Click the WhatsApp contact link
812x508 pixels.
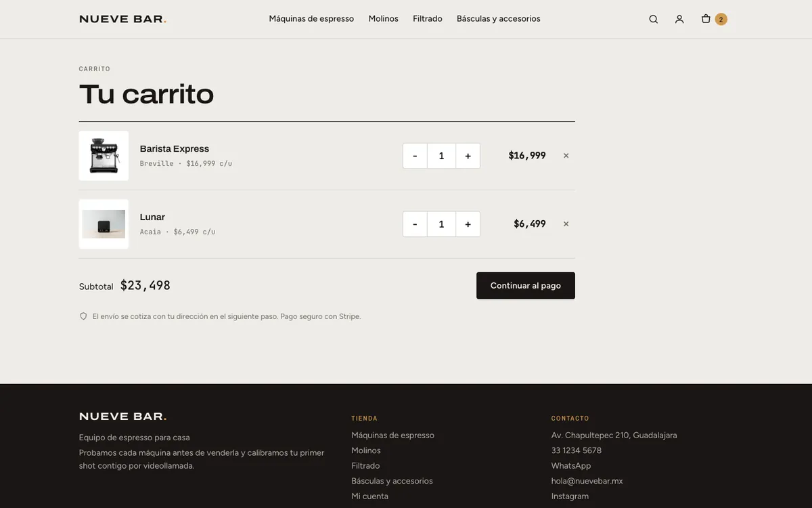[571, 466]
